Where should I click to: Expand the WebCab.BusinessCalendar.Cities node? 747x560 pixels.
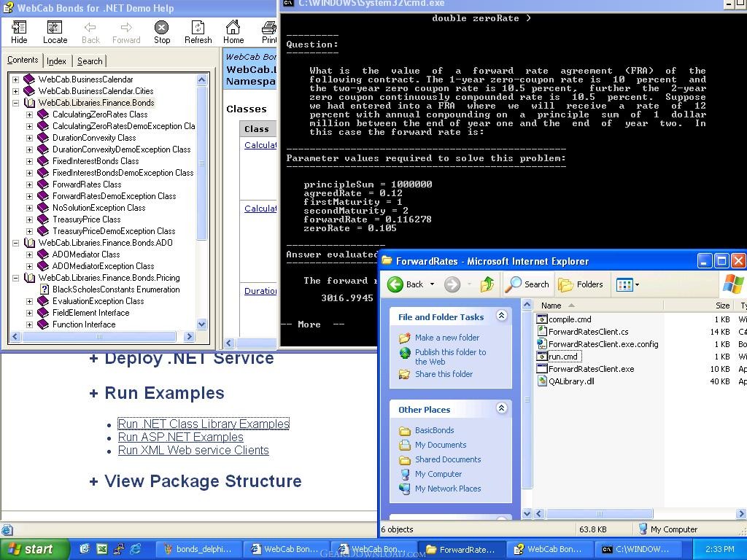(16, 91)
